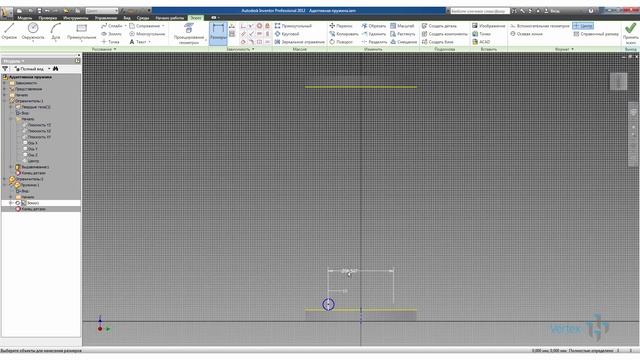The image size is (640, 360).
Task: Select the Перенос (Move) tool
Action: point(341,26)
